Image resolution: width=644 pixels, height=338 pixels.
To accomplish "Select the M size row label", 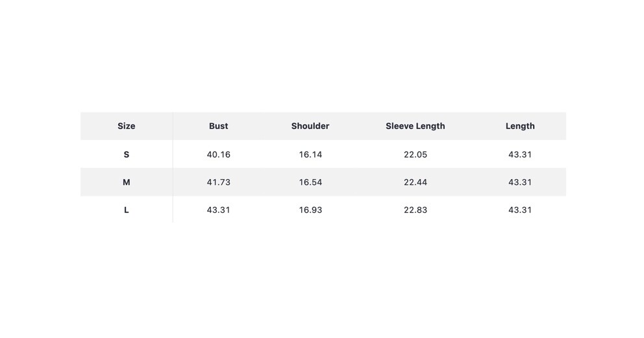I will tap(127, 182).
